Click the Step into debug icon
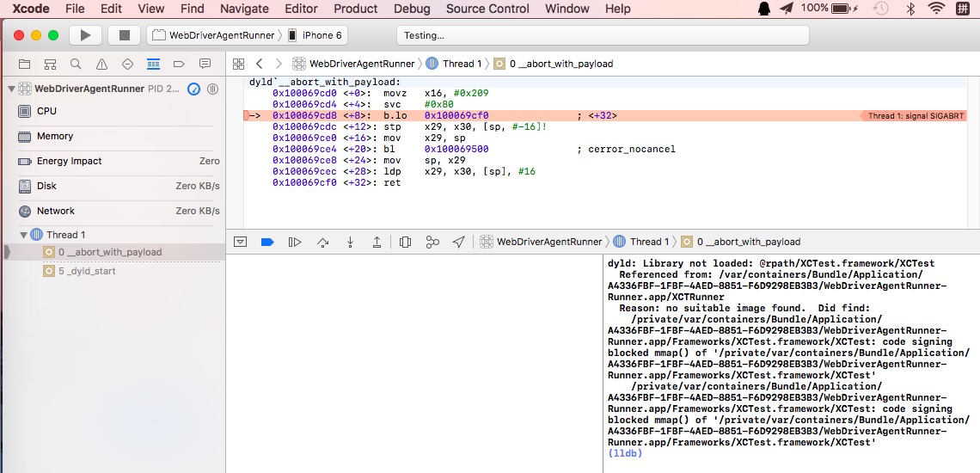 click(x=350, y=242)
